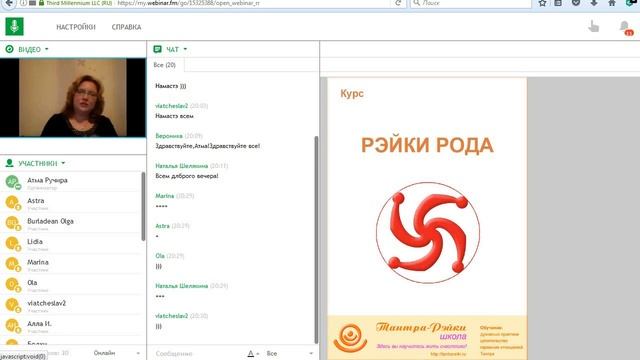640x360 pixels.
Task: Select participant Lidia
Action: [71, 243]
